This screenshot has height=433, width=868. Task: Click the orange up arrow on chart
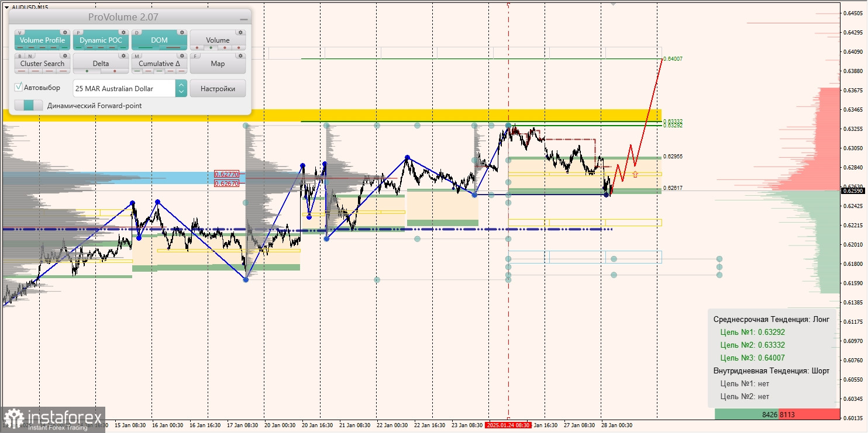pyautogui.click(x=635, y=174)
